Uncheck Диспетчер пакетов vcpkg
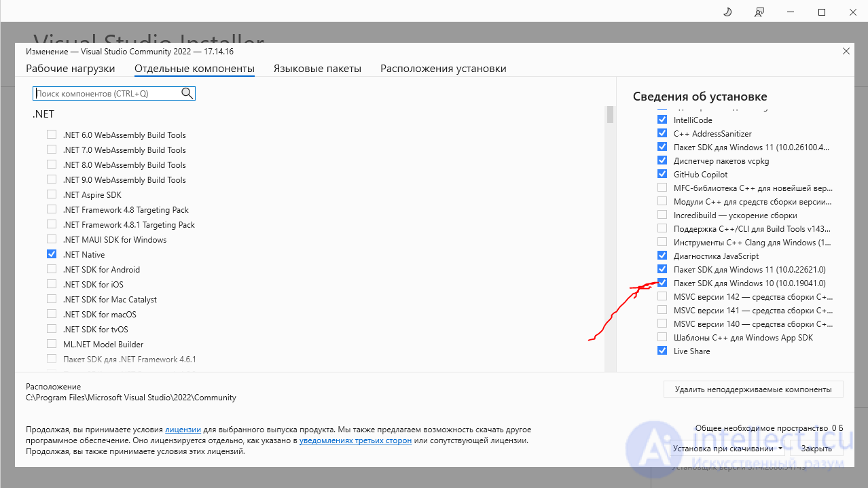Viewport: 868px width, 488px height. click(662, 160)
